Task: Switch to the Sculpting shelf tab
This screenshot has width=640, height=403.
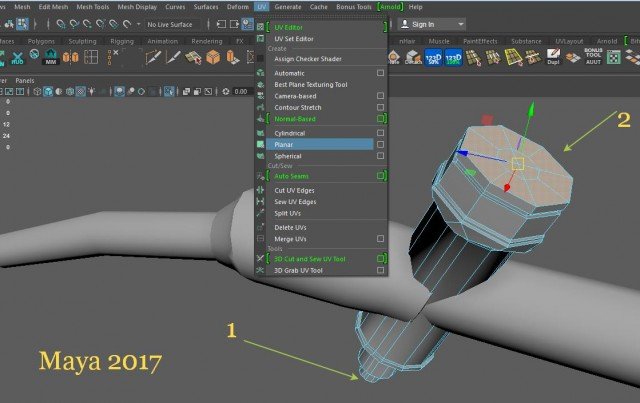Action: tap(82, 41)
